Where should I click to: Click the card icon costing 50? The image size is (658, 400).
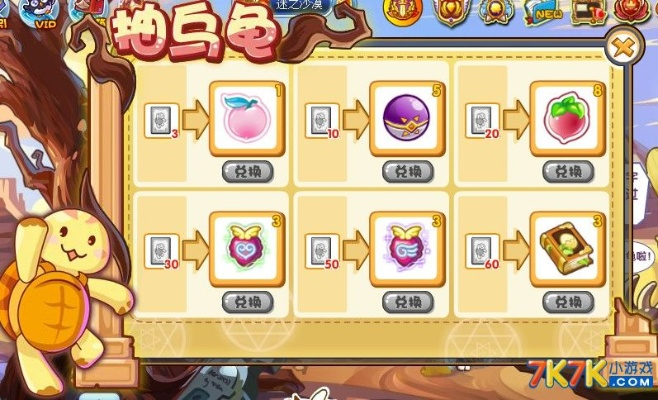(x=322, y=251)
